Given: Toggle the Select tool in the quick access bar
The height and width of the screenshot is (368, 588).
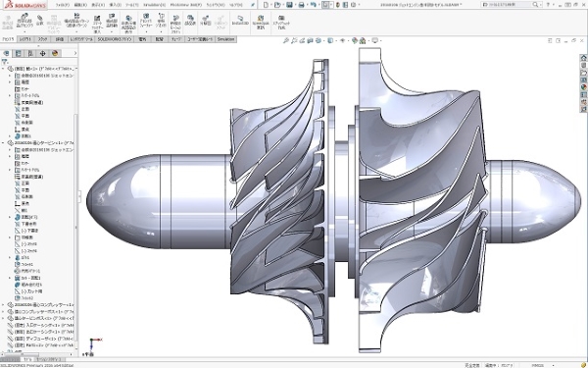Looking at the screenshot, I should (x=326, y=5).
